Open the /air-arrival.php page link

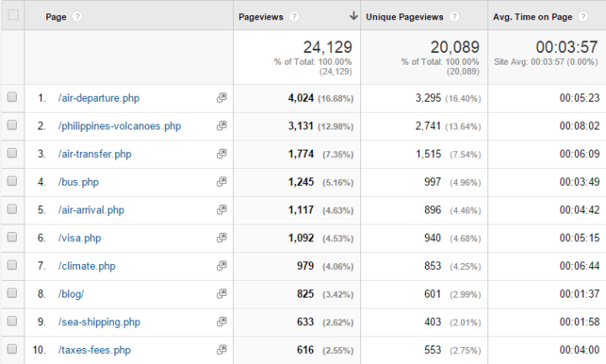click(91, 210)
